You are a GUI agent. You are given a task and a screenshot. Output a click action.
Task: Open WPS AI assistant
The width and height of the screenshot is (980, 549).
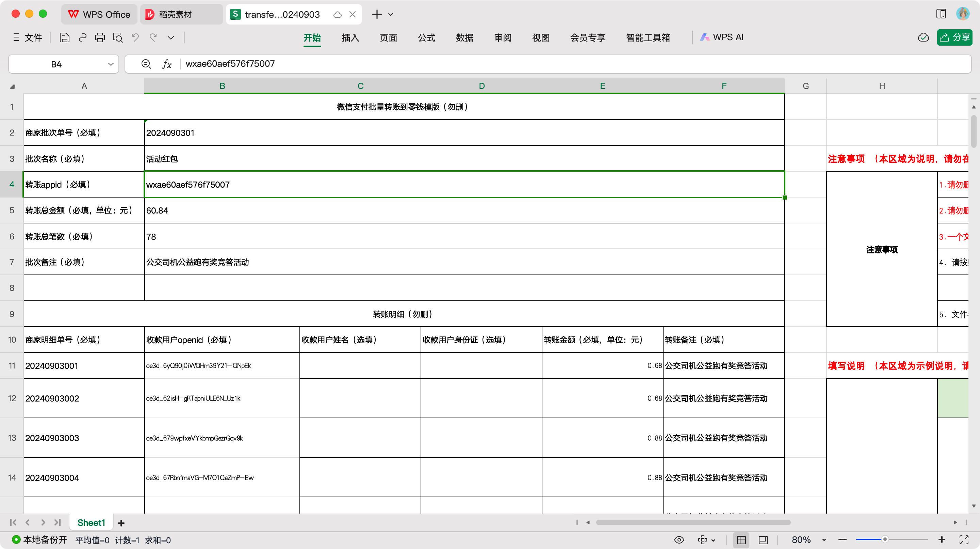[722, 37]
